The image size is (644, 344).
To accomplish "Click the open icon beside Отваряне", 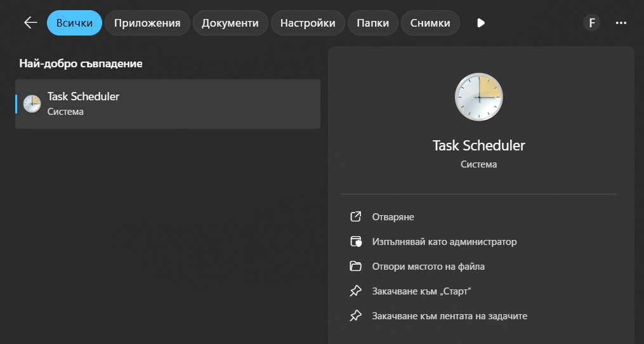I will click(355, 217).
